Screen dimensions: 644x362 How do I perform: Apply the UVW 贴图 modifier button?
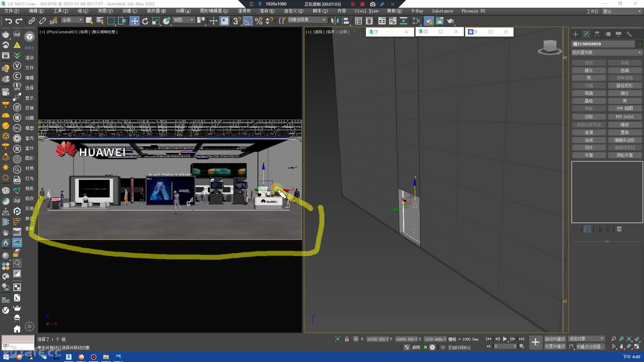tap(625, 109)
